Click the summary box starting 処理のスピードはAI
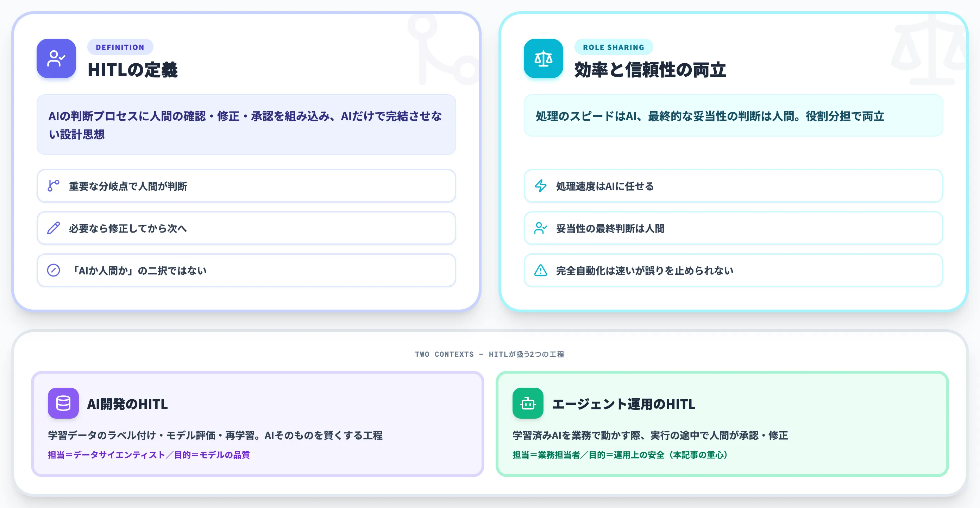 pyautogui.click(x=733, y=116)
